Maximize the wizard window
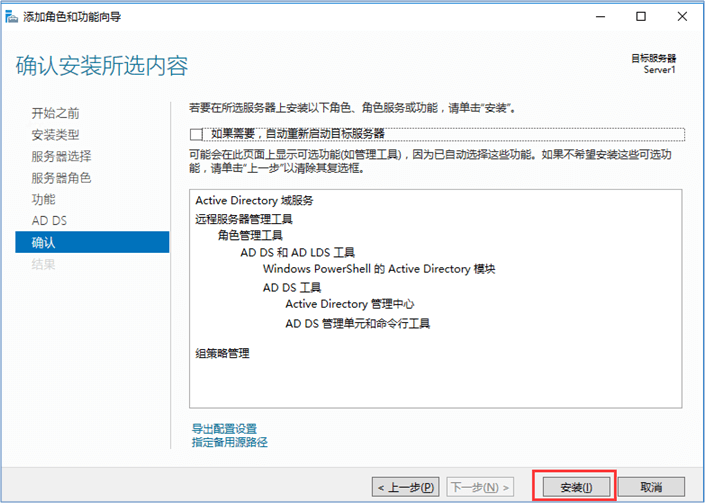Viewport: 705px width, 503px height. pos(641,17)
